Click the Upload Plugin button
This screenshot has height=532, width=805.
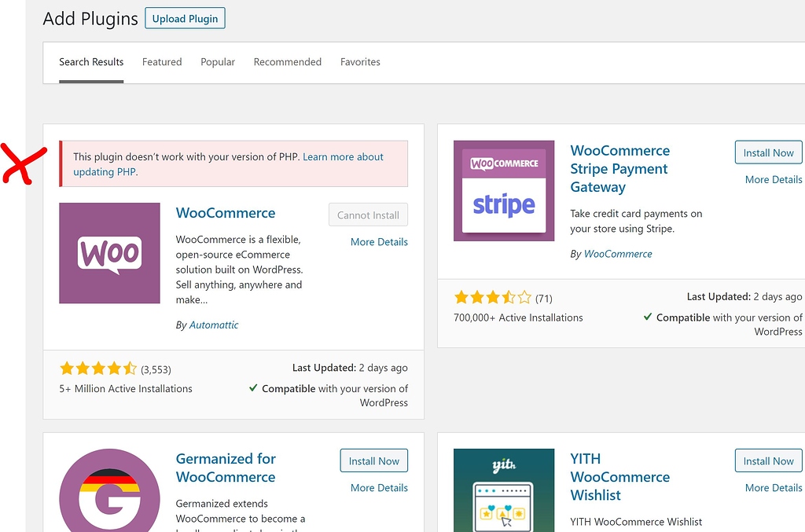[185, 17]
